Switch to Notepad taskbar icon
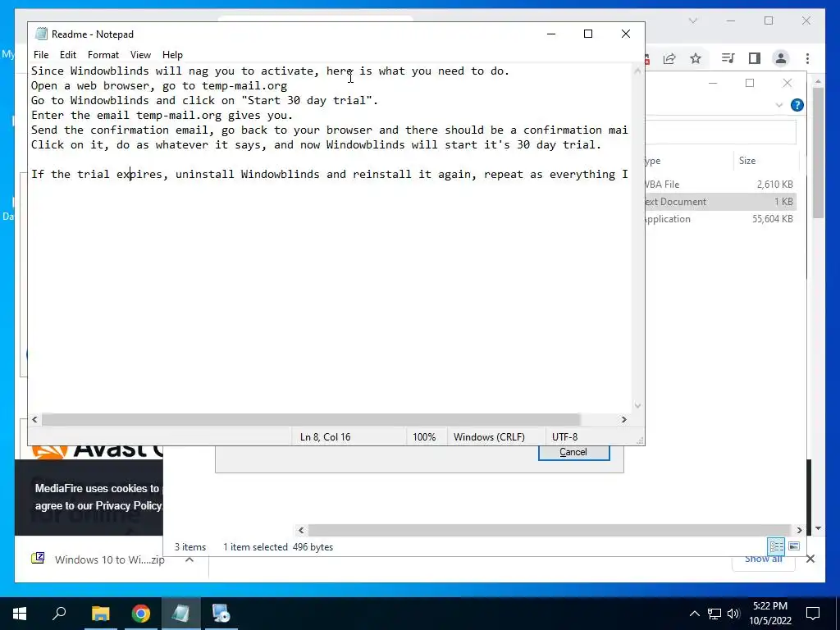 (180, 614)
